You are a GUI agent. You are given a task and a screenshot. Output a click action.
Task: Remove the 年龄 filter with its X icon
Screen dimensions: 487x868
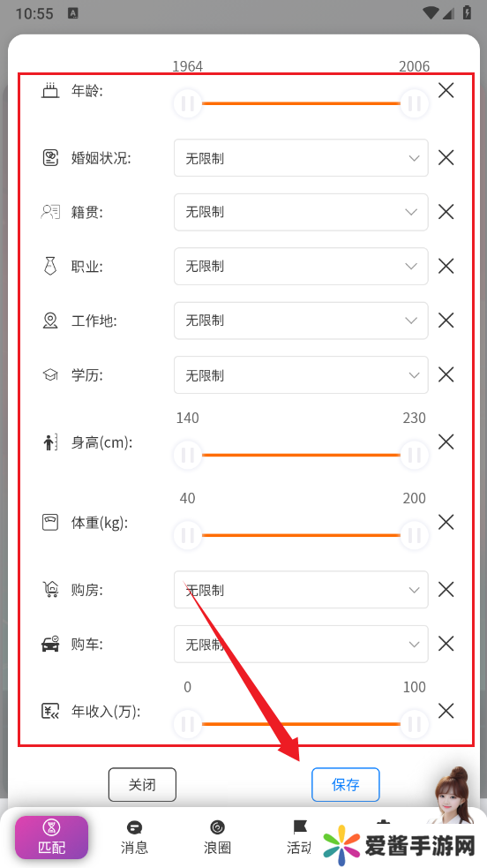coord(446,90)
